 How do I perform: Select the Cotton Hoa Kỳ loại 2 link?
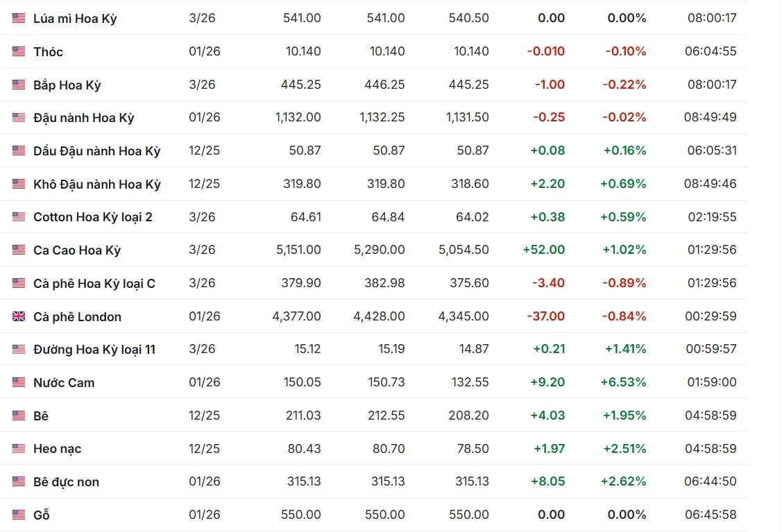click(x=92, y=217)
